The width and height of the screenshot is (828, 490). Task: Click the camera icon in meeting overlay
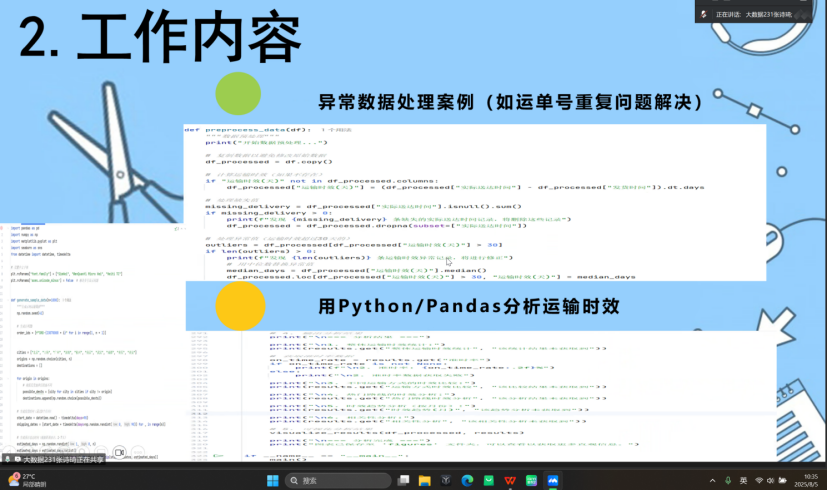(x=119, y=452)
